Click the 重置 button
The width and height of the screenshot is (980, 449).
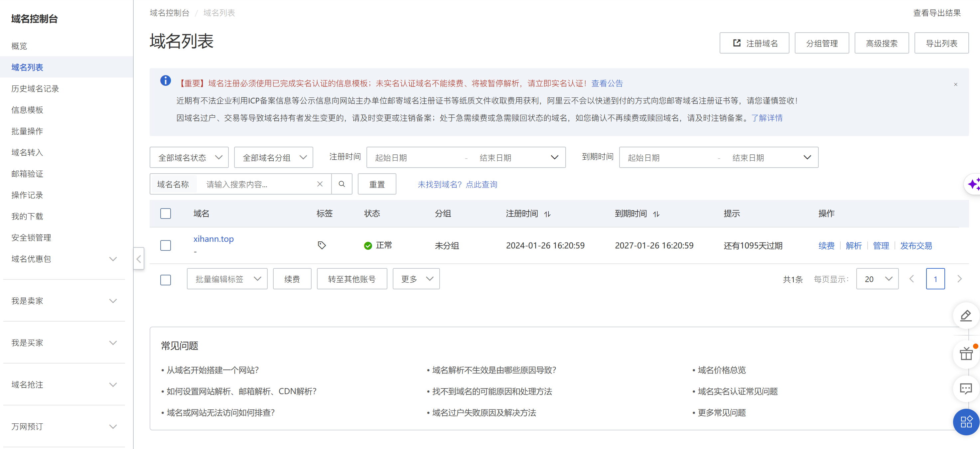[x=377, y=184]
